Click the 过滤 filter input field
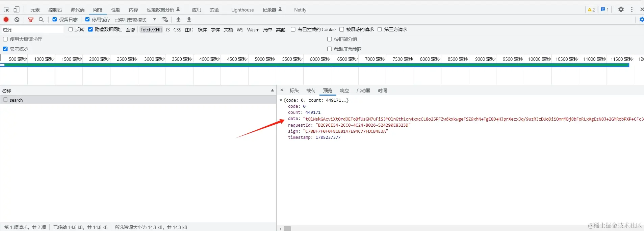Image resolution: width=644 pixels, height=231 pixels. click(x=32, y=29)
